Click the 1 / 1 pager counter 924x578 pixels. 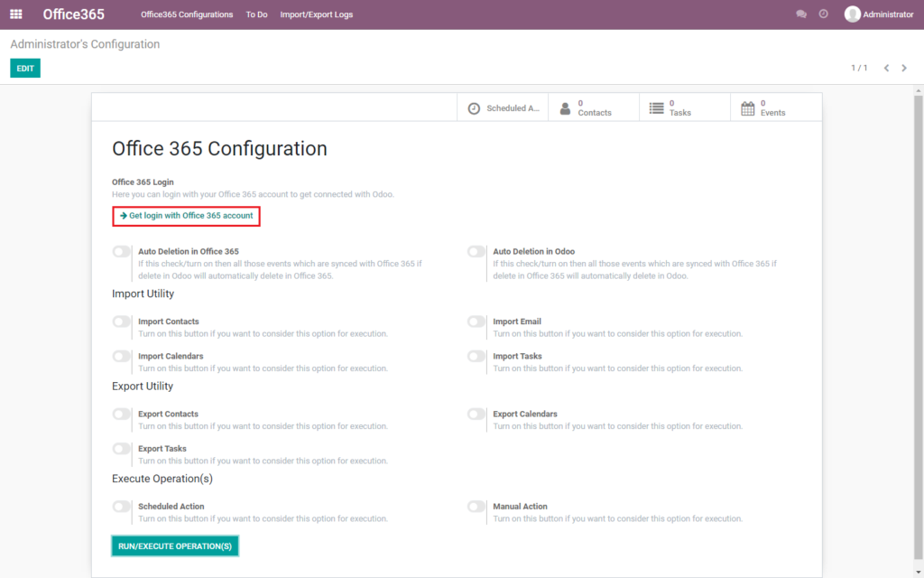click(x=859, y=68)
